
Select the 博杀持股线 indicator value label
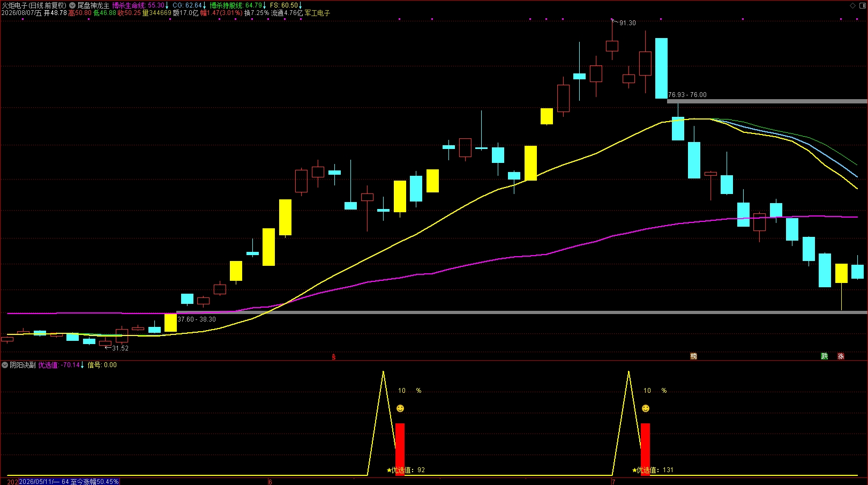point(238,5)
